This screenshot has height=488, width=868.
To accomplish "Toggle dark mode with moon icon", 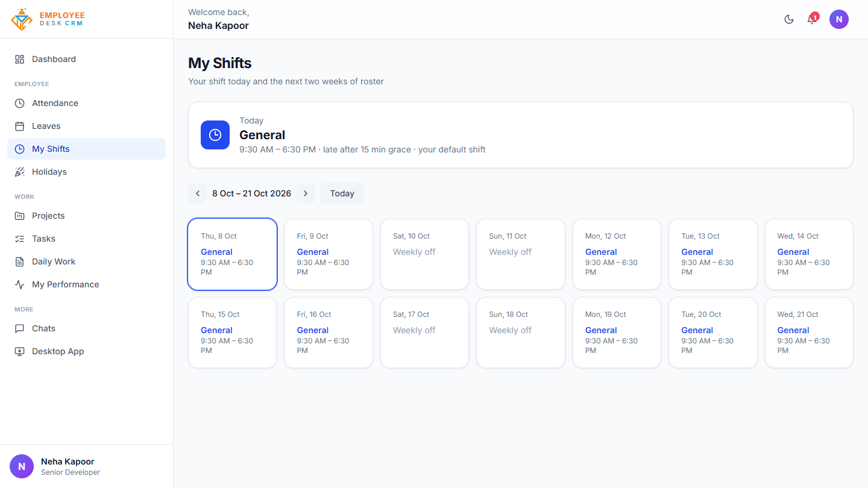I will click(x=789, y=19).
